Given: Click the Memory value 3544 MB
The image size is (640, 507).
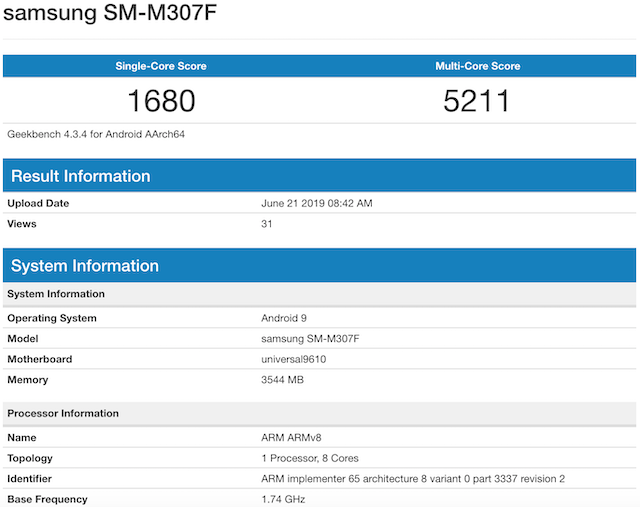Looking at the screenshot, I should [282, 380].
